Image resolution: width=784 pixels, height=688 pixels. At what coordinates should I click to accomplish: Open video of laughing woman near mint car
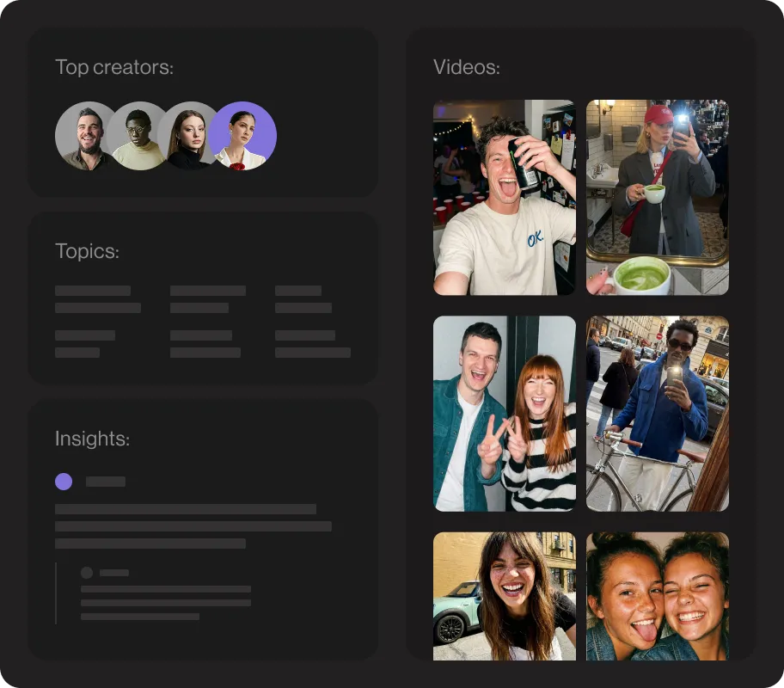505,596
